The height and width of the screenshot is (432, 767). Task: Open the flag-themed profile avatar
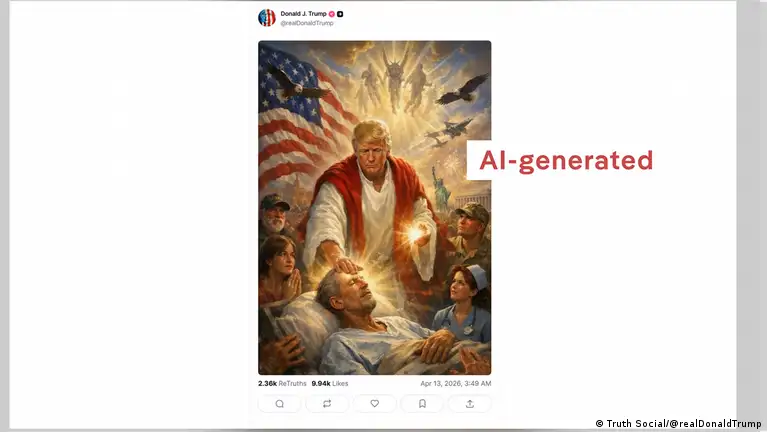point(267,18)
